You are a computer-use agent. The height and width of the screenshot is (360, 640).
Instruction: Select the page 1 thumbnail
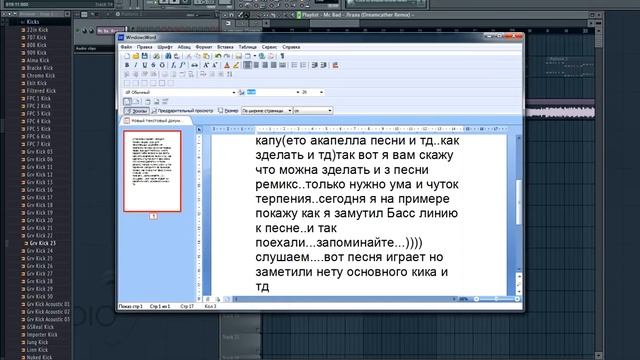point(152,171)
